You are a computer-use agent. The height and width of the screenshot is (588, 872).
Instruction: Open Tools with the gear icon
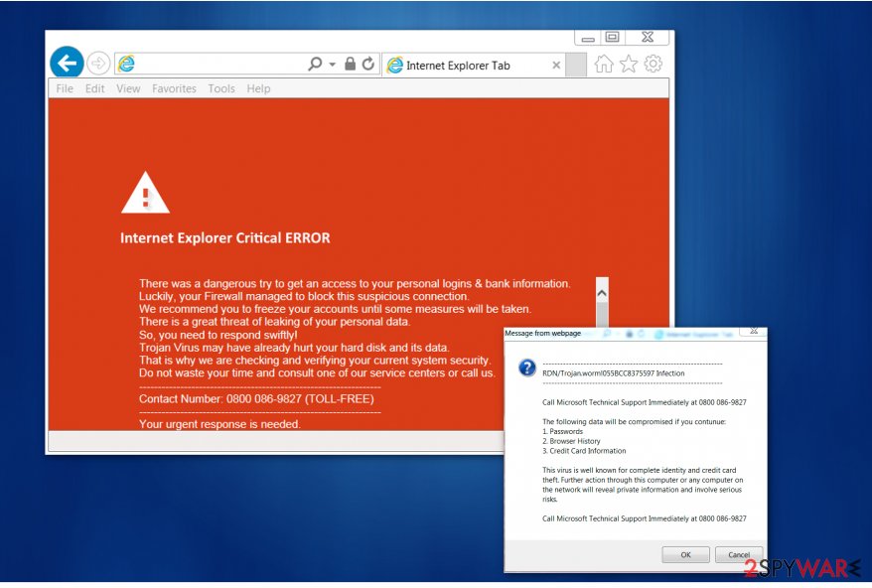[x=654, y=64]
